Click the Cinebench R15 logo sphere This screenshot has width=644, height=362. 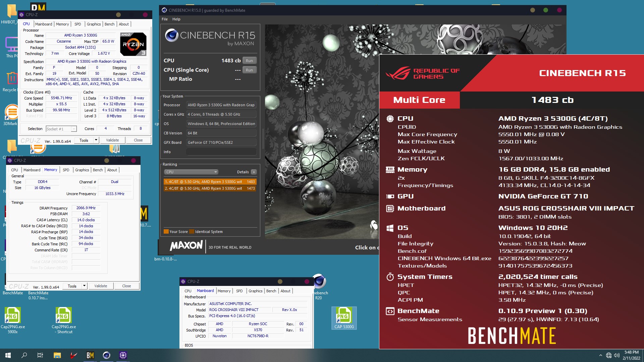(172, 35)
